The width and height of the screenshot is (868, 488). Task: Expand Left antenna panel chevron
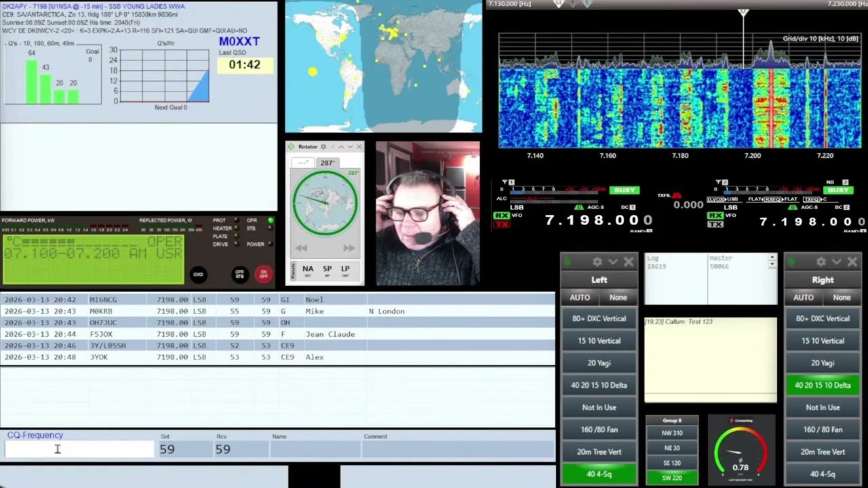coord(613,262)
